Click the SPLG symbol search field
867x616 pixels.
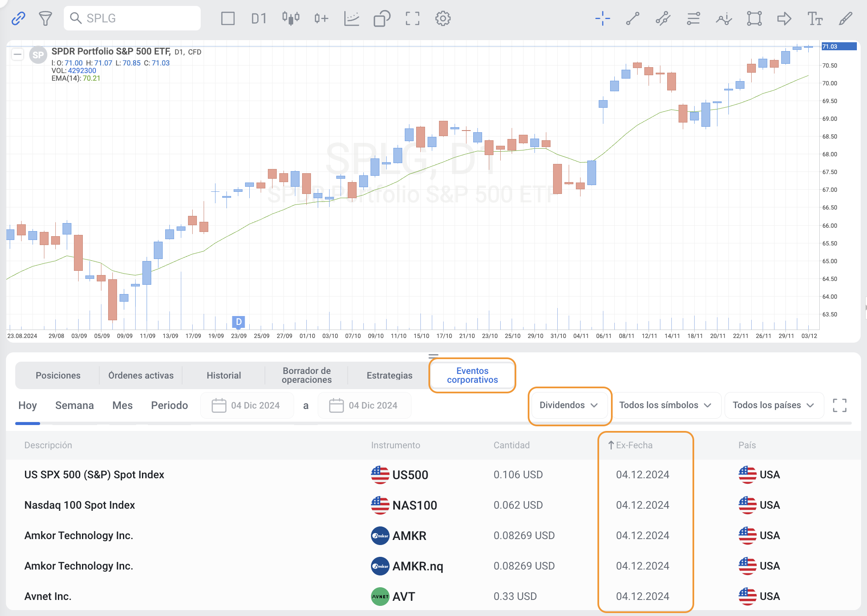coord(132,18)
